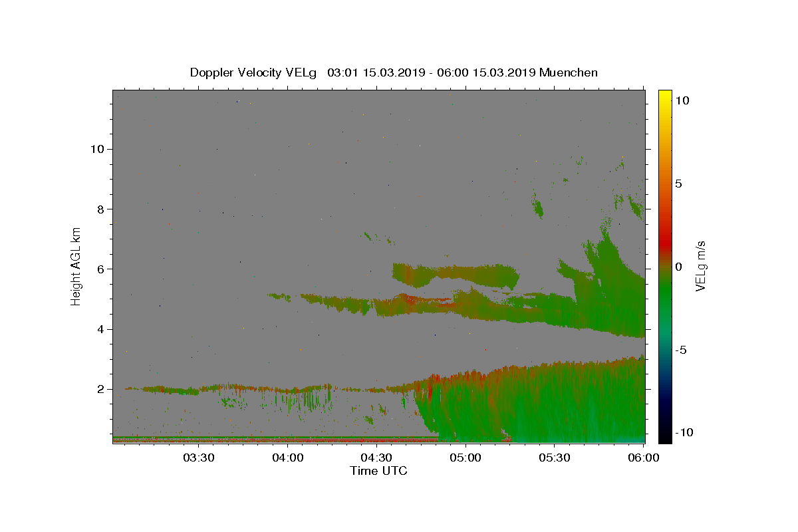The image size is (798, 532).
Task: Click the '03:30' time axis label
Action: tap(199, 458)
